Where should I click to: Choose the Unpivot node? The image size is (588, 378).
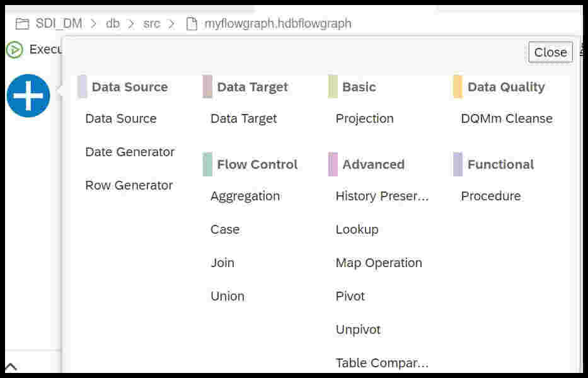358,329
